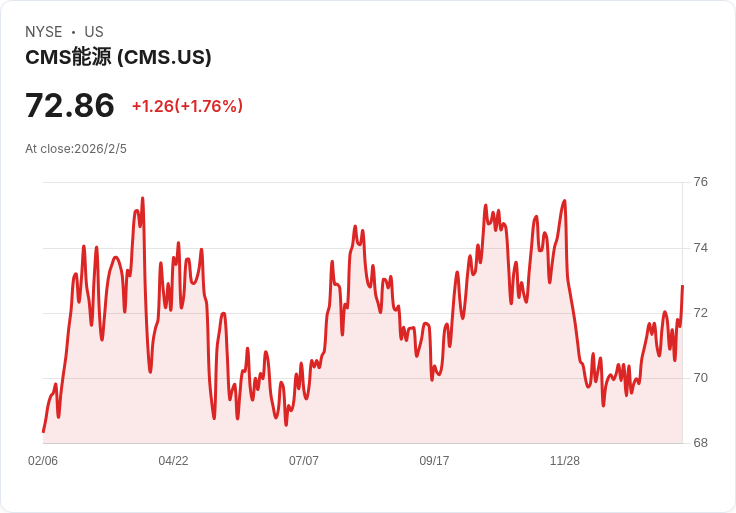Click the current price 72.86
This screenshot has height=513, width=736.
69,105
